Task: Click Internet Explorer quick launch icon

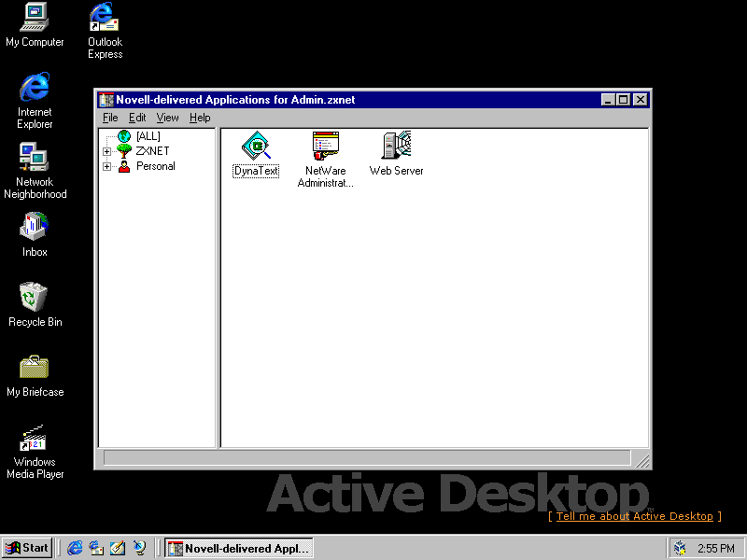Action: (x=75, y=548)
